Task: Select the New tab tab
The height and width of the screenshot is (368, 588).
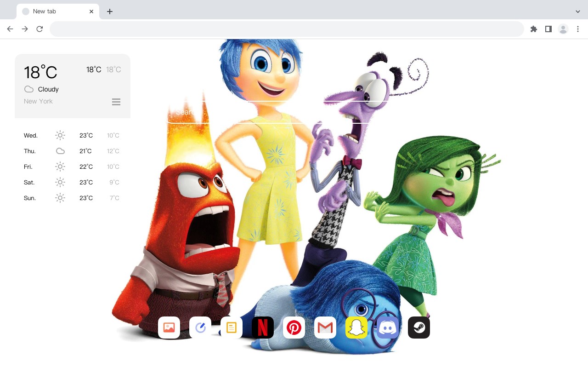Action: tap(58, 11)
